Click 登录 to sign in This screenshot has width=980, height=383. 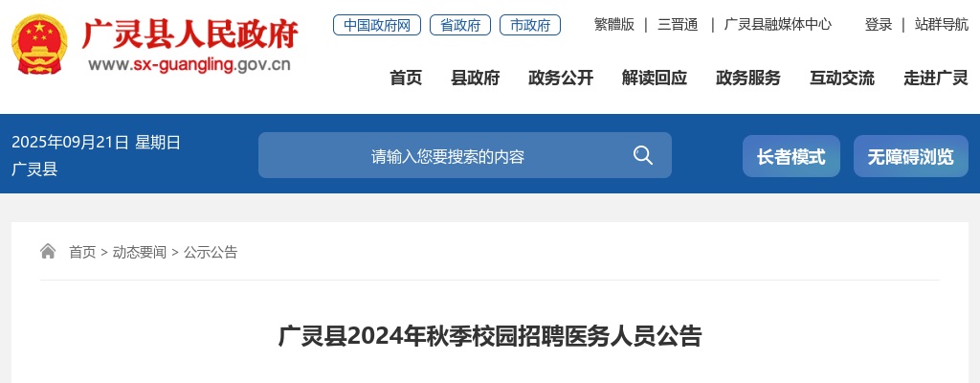click(879, 25)
